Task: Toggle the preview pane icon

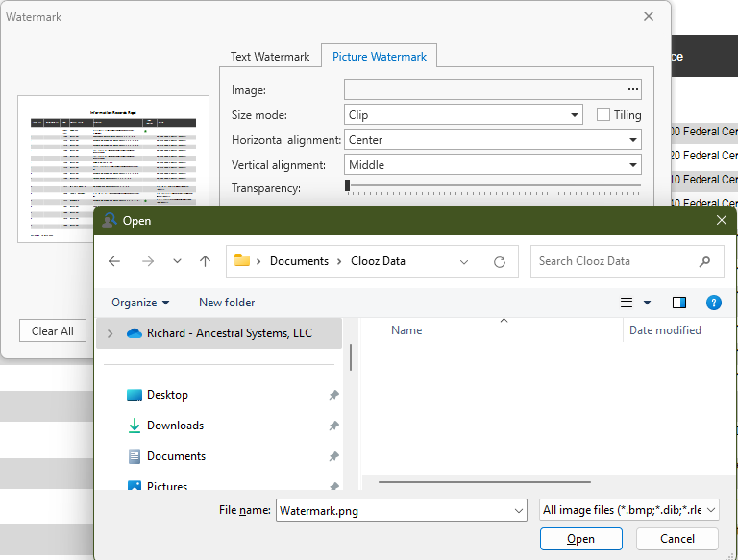Action: click(679, 303)
